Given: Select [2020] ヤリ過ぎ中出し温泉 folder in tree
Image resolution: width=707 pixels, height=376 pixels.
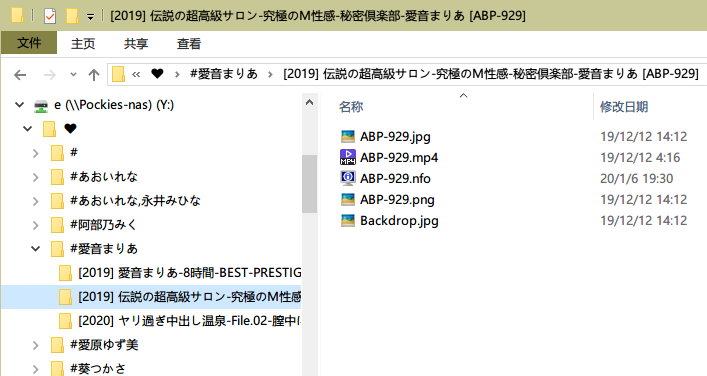Looking at the screenshot, I should (190, 321).
